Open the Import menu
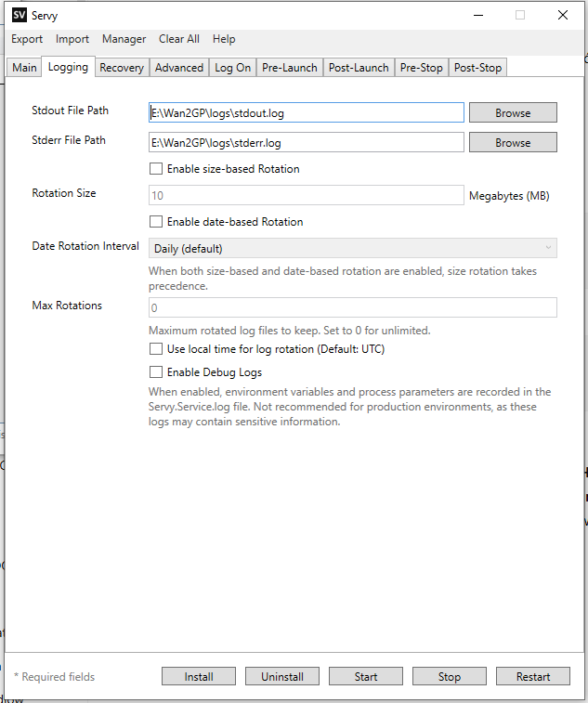This screenshot has height=703, width=588. (72, 39)
